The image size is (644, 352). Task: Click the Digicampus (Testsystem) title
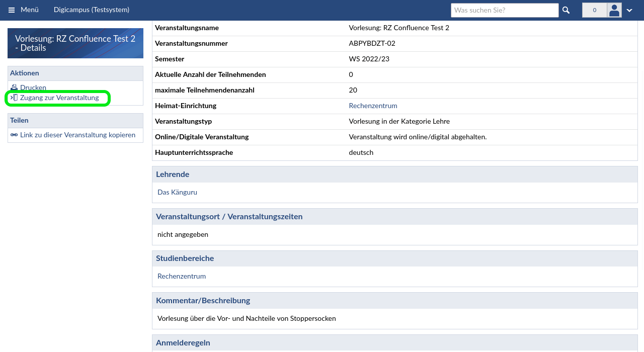[92, 10]
